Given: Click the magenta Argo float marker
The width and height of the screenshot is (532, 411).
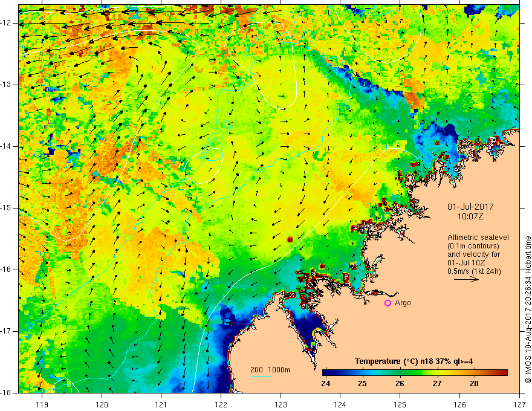Looking at the screenshot, I should click(388, 303).
